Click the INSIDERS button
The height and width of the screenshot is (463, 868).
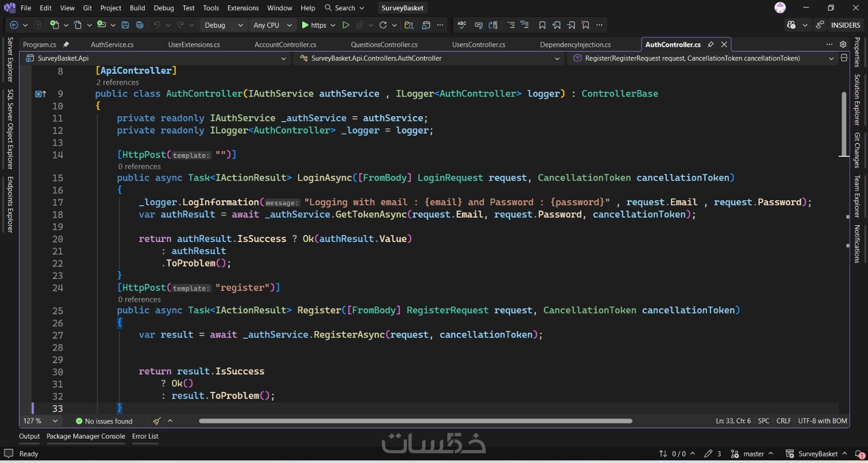[x=845, y=25]
